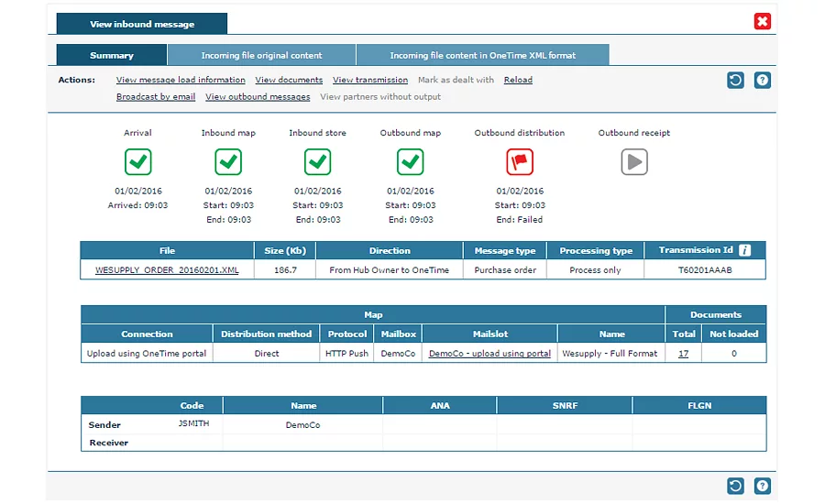Open the View transmission link

370,80
